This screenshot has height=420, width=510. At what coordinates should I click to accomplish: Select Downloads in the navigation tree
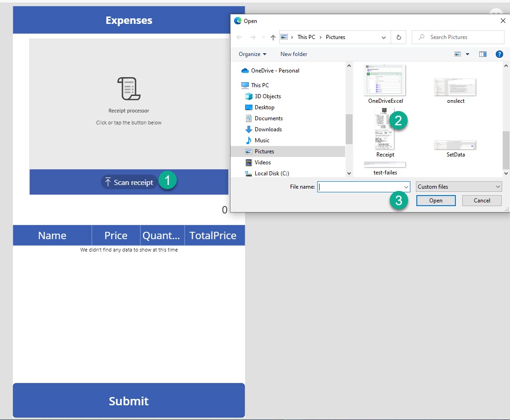click(x=268, y=129)
